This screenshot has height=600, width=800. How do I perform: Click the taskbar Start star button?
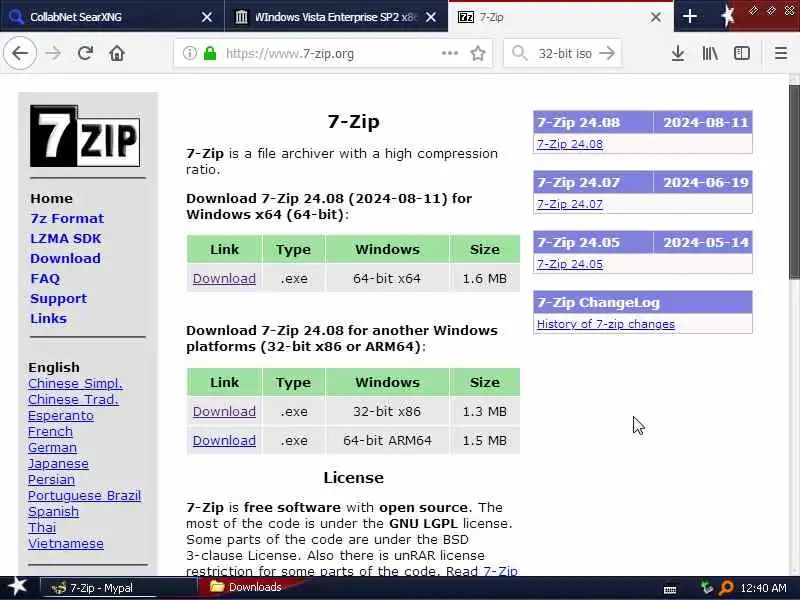[17, 586]
